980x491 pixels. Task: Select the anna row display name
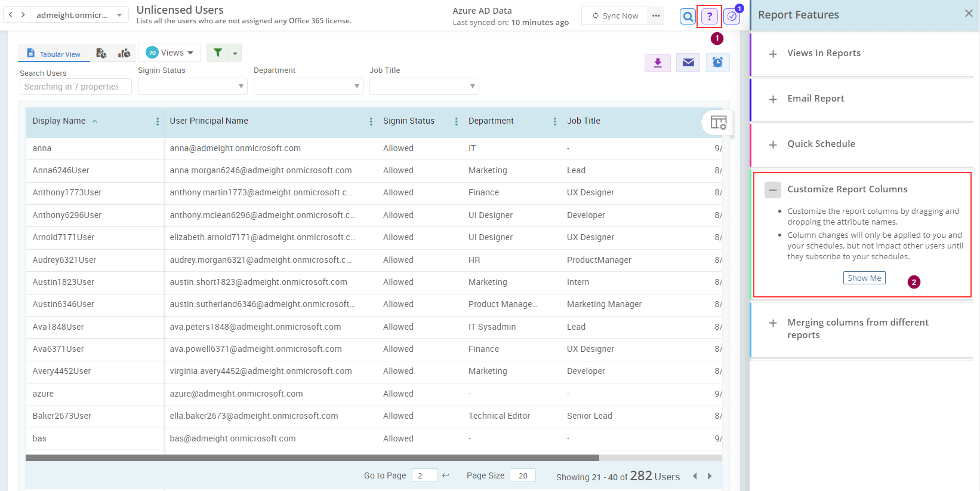click(42, 148)
